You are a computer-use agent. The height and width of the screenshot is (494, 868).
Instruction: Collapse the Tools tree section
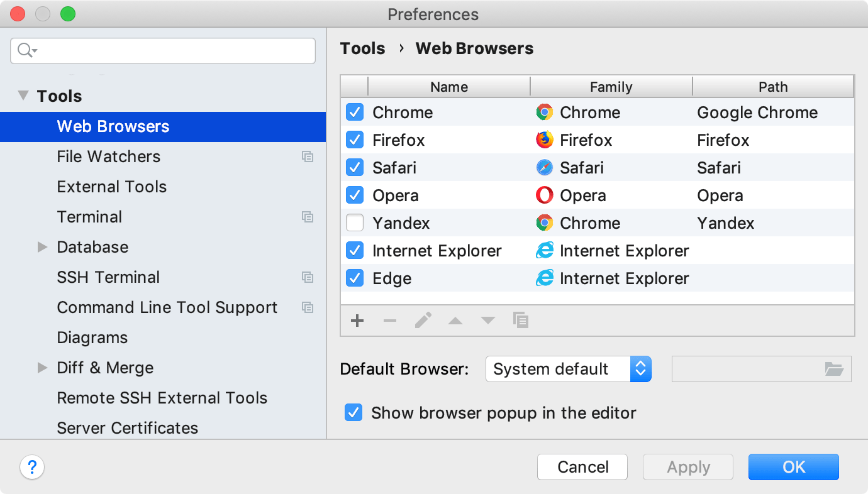point(24,96)
